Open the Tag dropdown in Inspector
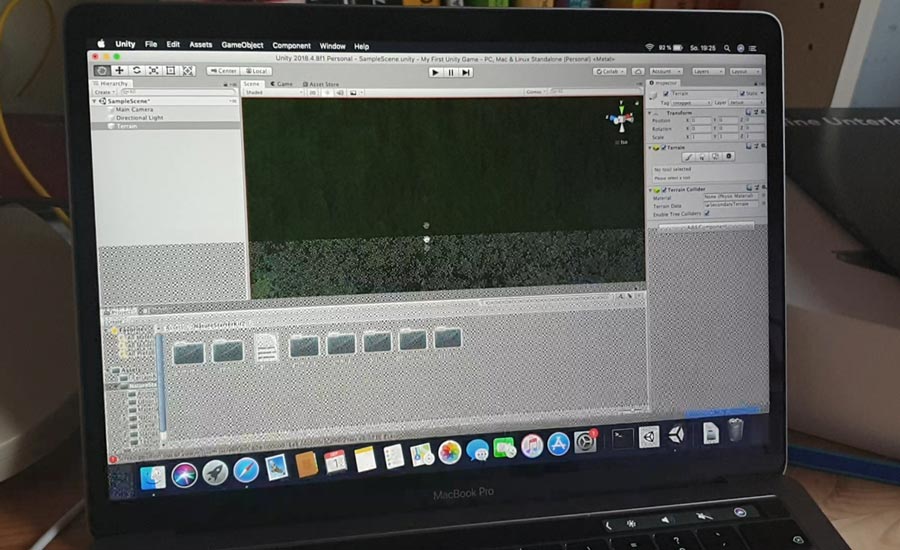Screen dimensions: 900x550 tap(691, 103)
